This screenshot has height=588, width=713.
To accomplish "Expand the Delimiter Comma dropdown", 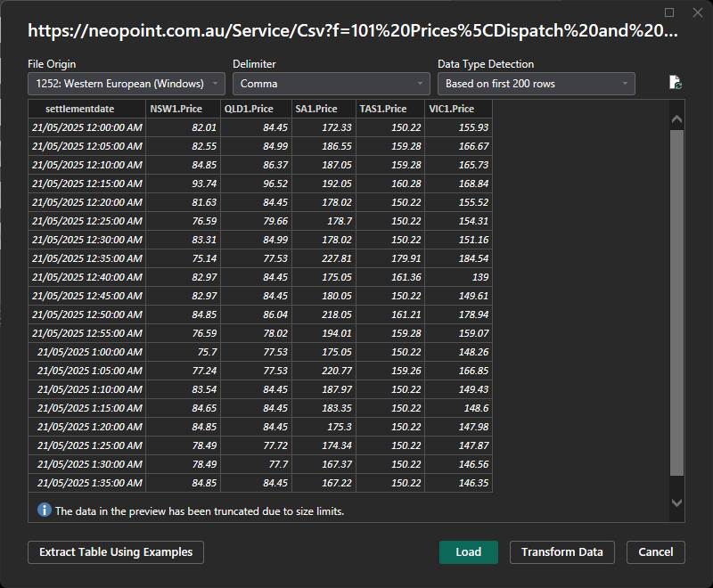I will coord(332,84).
